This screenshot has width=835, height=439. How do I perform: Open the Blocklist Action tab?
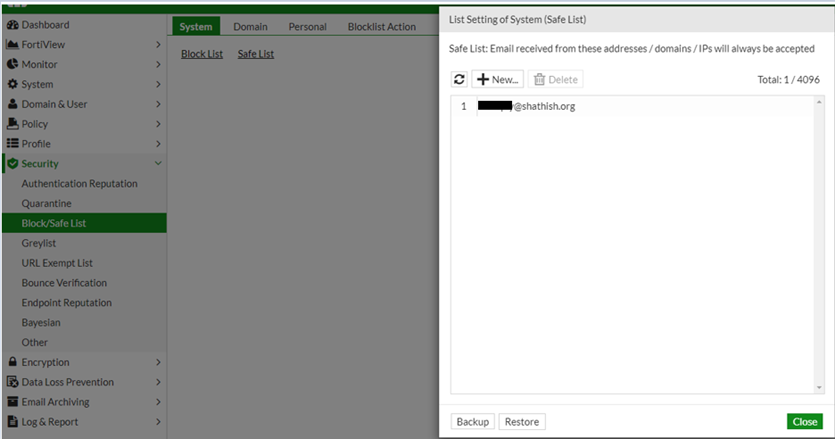(381, 27)
